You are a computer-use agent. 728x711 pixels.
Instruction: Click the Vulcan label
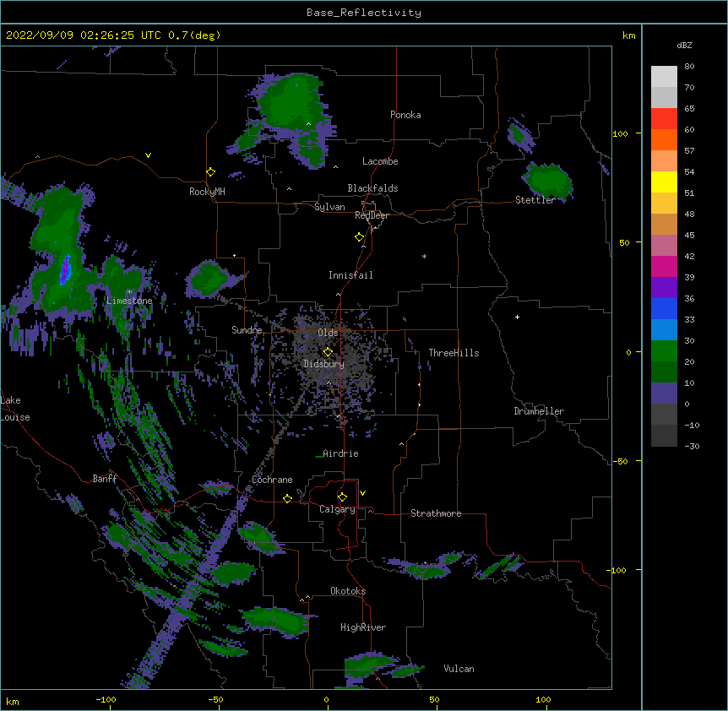(459, 669)
